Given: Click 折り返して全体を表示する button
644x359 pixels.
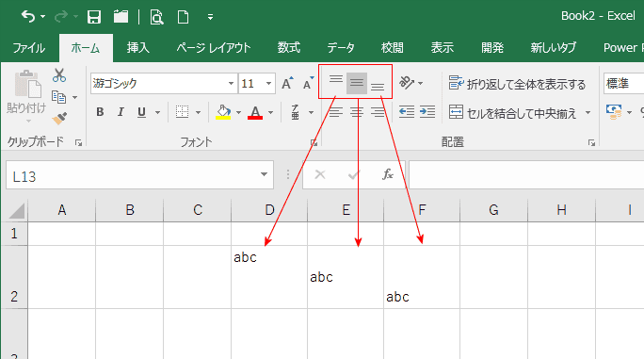Looking at the screenshot, I should (x=517, y=84).
